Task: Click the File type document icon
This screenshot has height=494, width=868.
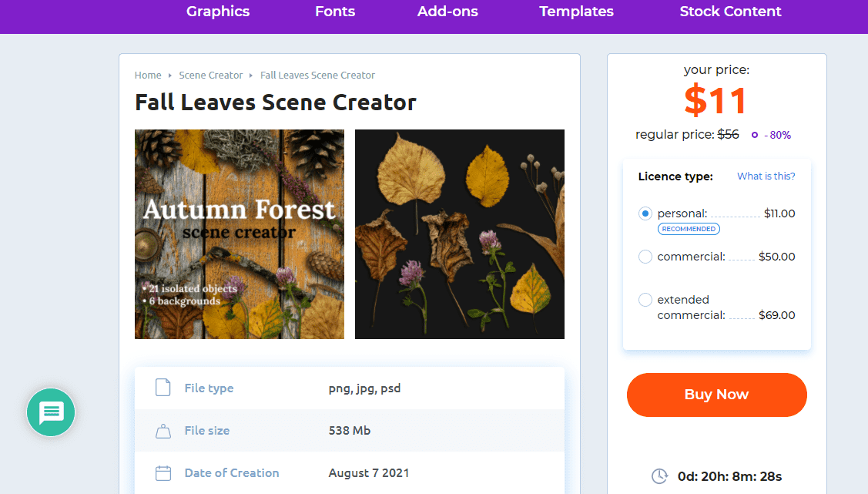Action: pos(163,388)
